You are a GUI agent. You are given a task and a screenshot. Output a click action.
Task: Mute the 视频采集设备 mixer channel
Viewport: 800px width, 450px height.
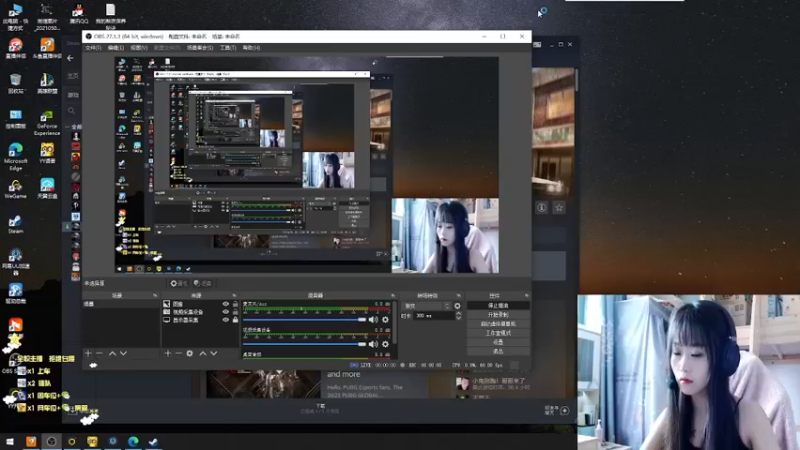[373, 344]
